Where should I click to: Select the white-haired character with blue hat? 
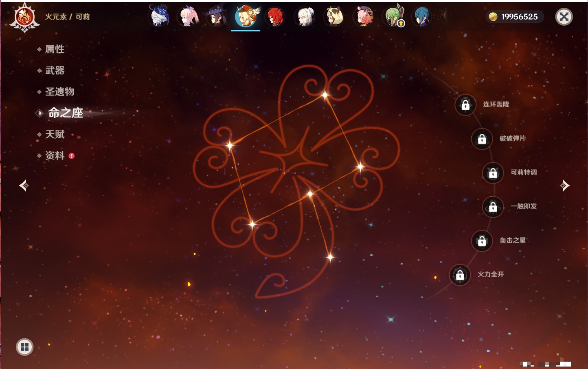(x=159, y=16)
